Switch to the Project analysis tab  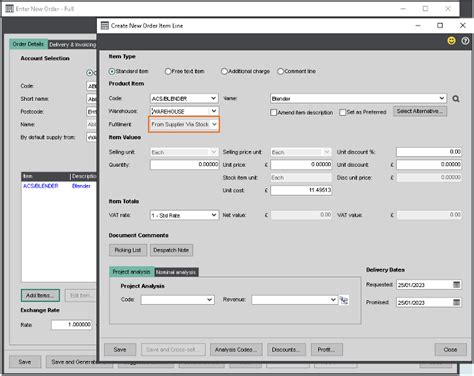tap(131, 272)
